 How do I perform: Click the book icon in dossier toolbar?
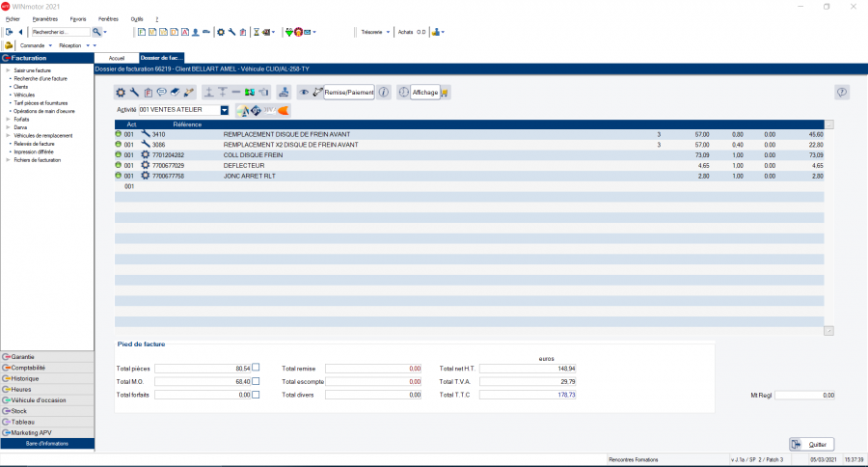(175, 93)
